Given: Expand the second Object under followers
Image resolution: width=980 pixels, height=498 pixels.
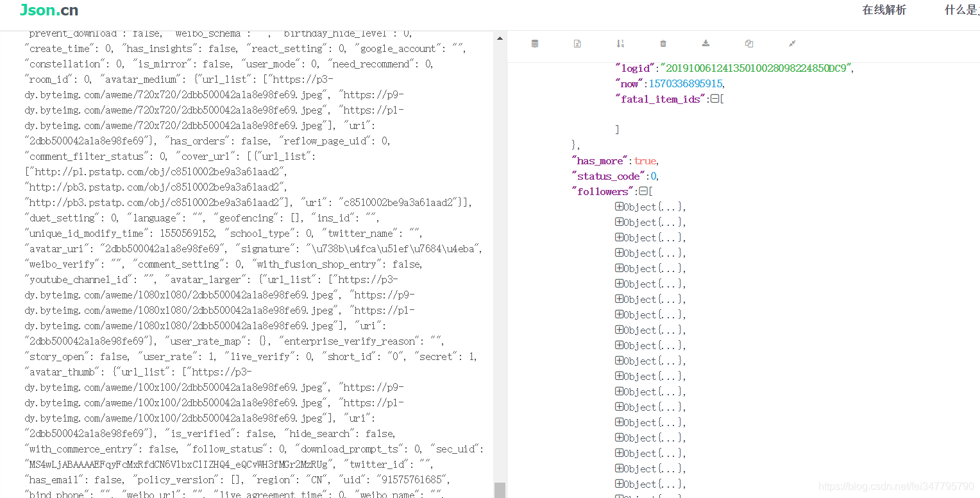Looking at the screenshot, I should (619, 222).
